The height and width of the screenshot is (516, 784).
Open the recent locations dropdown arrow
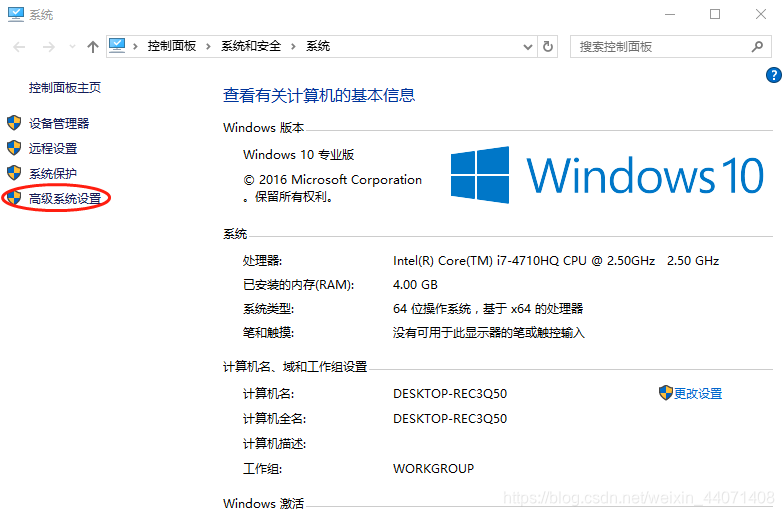pos(72,47)
